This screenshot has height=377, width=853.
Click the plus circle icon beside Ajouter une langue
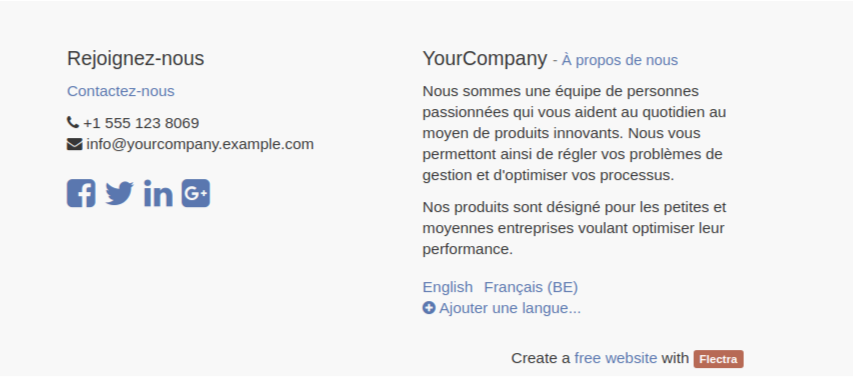tap(429, 308)
